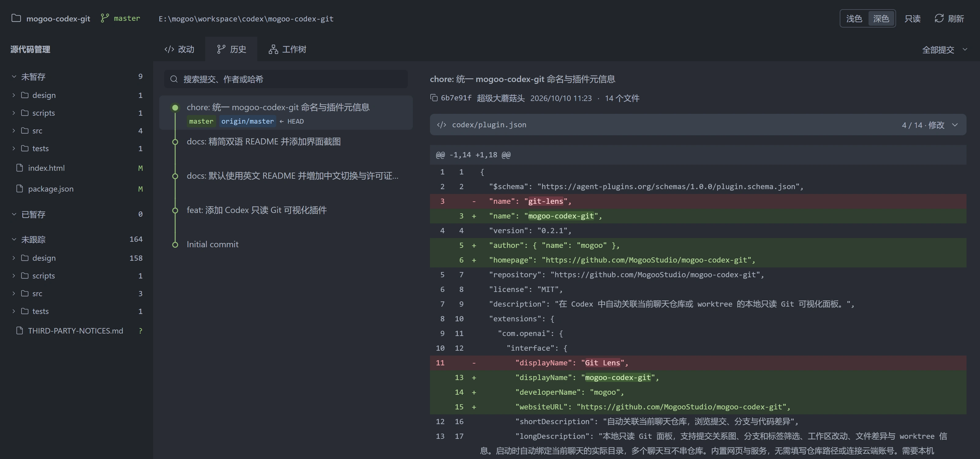Viewport: 980px width, 459px height.
Task: Click the refresh icon labeled 刷新
Action: tap(939, 18)
